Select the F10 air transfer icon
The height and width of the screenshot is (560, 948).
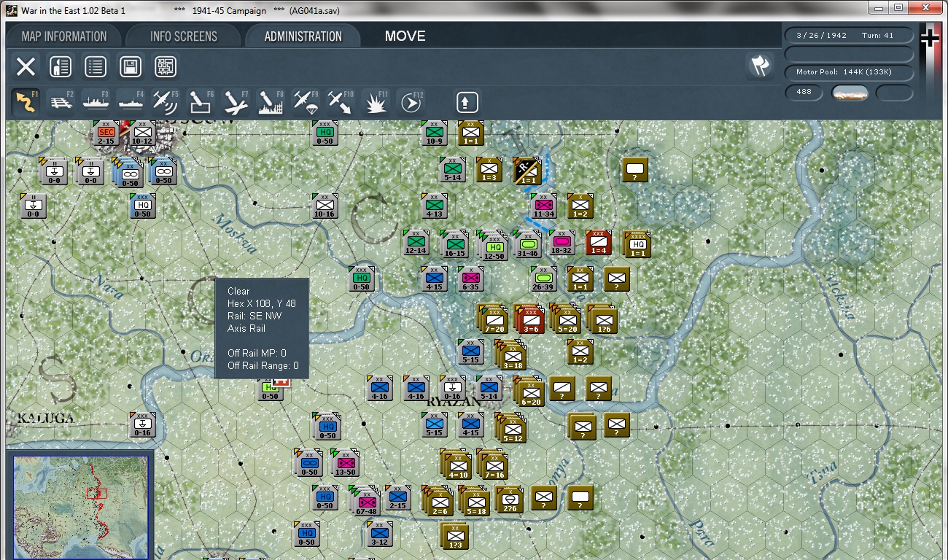(x=341, y=102)
